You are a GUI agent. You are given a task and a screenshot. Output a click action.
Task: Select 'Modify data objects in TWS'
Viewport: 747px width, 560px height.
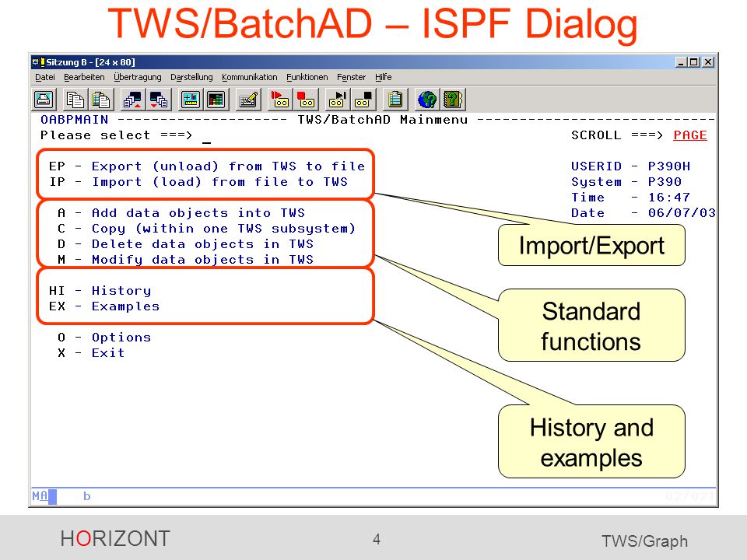click(202, 260)
